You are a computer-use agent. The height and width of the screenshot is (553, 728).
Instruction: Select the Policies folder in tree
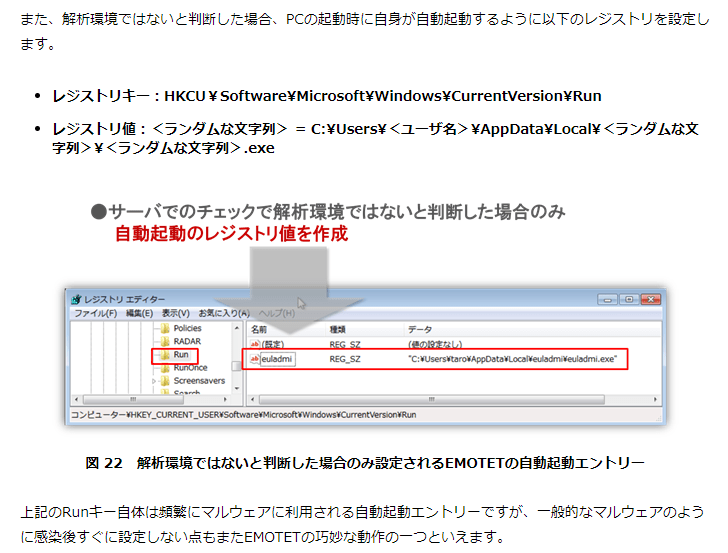click(x=186, y=328)
